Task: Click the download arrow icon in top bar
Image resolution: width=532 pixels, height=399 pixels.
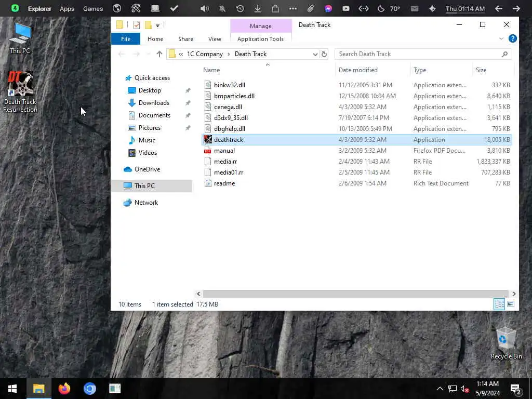Action: tap(258, 8)
